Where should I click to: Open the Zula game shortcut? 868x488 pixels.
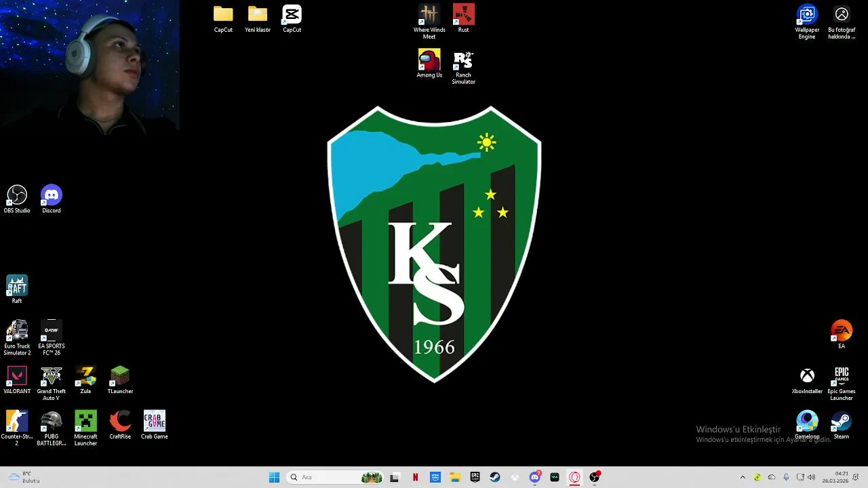tap(85, 380)
